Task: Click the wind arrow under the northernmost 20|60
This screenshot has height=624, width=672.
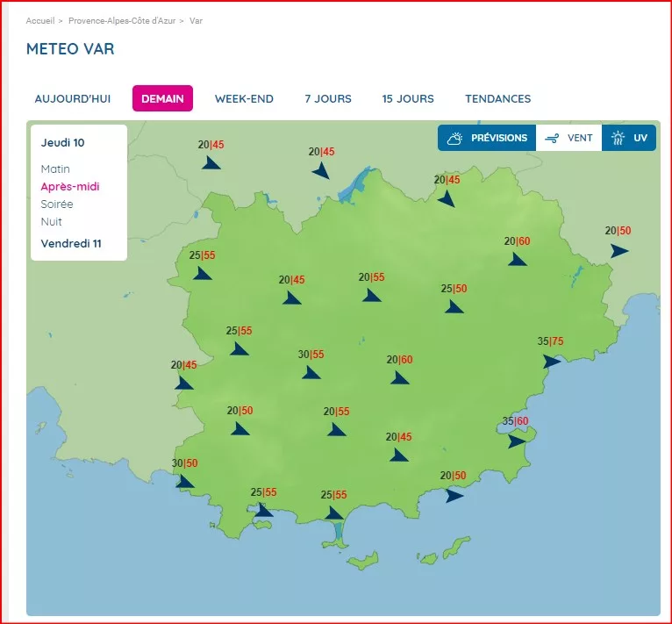Action: click(518, 260)
